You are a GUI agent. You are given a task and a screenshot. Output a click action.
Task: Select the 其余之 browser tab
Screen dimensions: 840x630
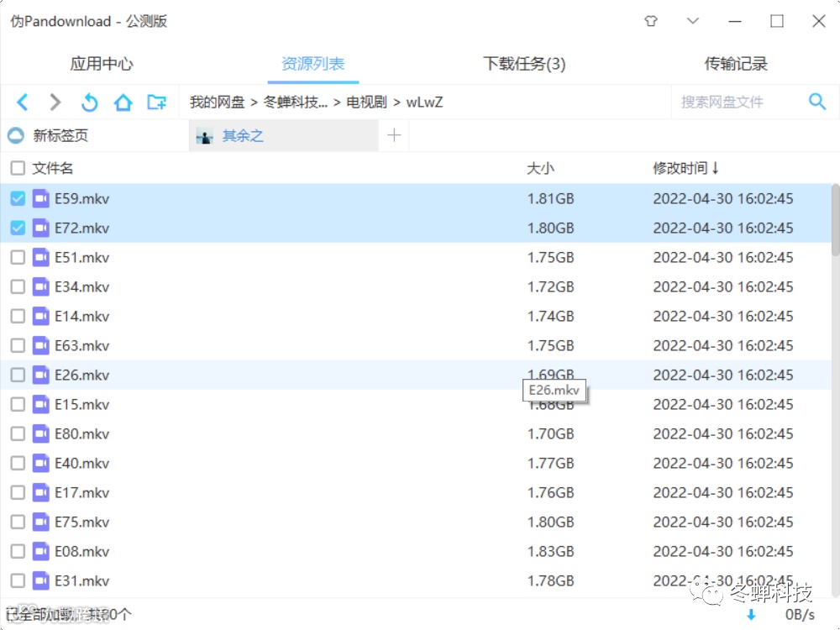pos(284,135)
